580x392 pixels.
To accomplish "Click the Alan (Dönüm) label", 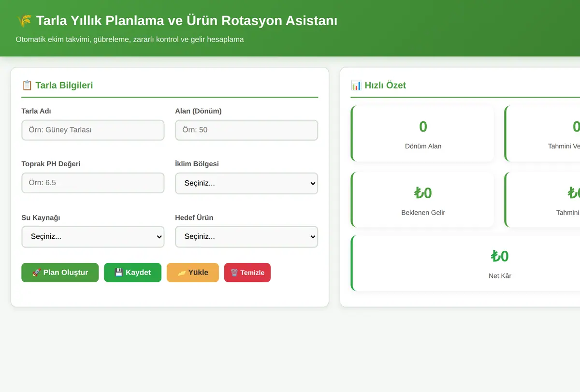I will point(198,111).
